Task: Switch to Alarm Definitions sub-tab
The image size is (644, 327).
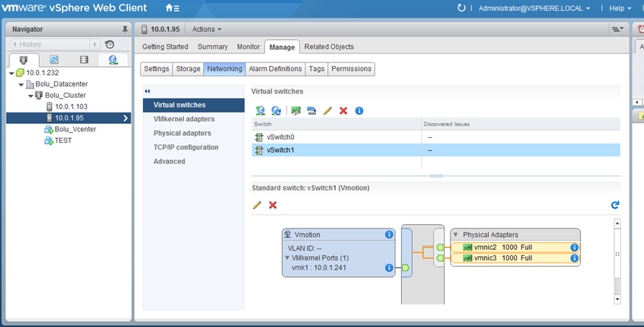Action: coord(275,69)
